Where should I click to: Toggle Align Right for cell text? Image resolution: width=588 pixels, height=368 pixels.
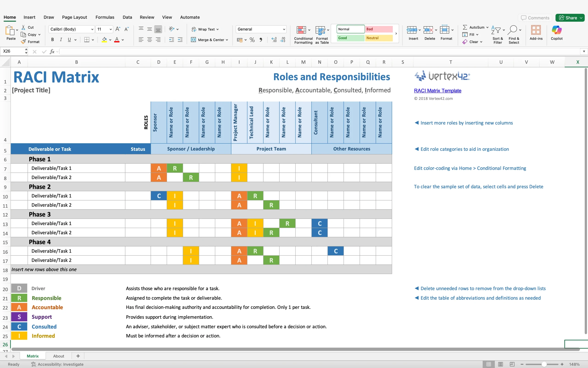click(x=158, y=40)
